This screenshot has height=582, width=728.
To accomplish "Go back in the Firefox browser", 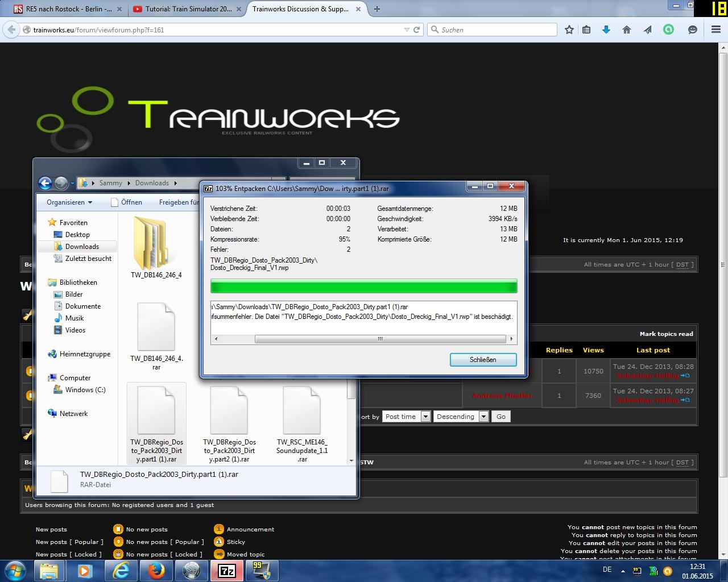I will 11,30.
